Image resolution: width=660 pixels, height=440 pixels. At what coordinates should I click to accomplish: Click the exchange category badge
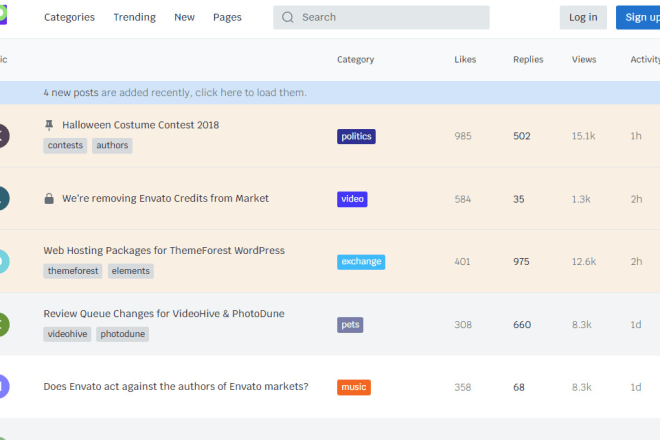pyautogui.click(x=361, y=262)
